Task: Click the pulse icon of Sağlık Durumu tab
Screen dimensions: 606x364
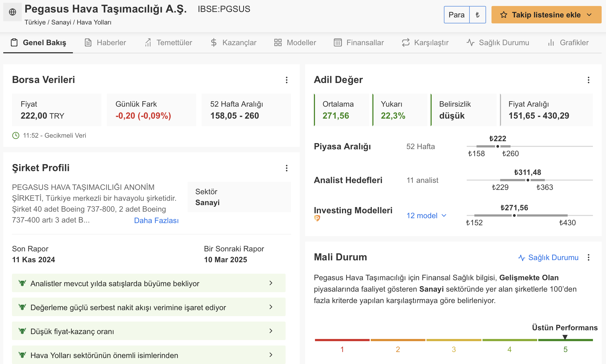Action: (x=471, y=42)
